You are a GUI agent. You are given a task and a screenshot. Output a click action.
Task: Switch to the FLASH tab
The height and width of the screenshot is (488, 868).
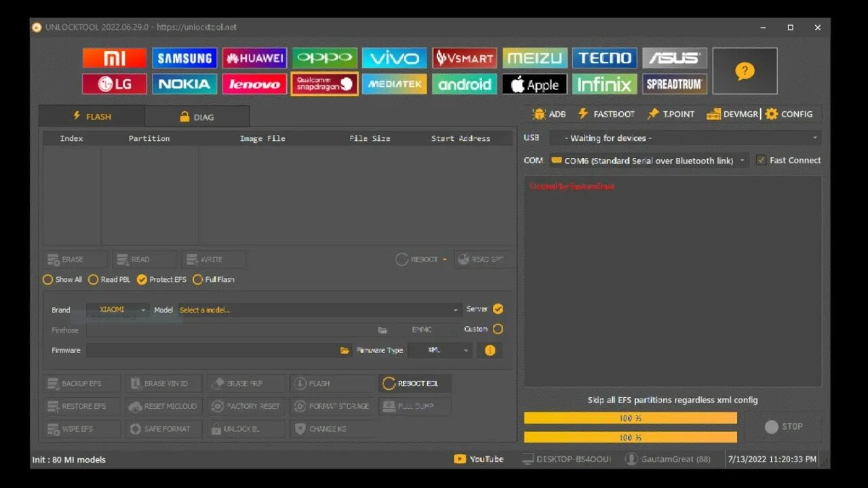92,116
